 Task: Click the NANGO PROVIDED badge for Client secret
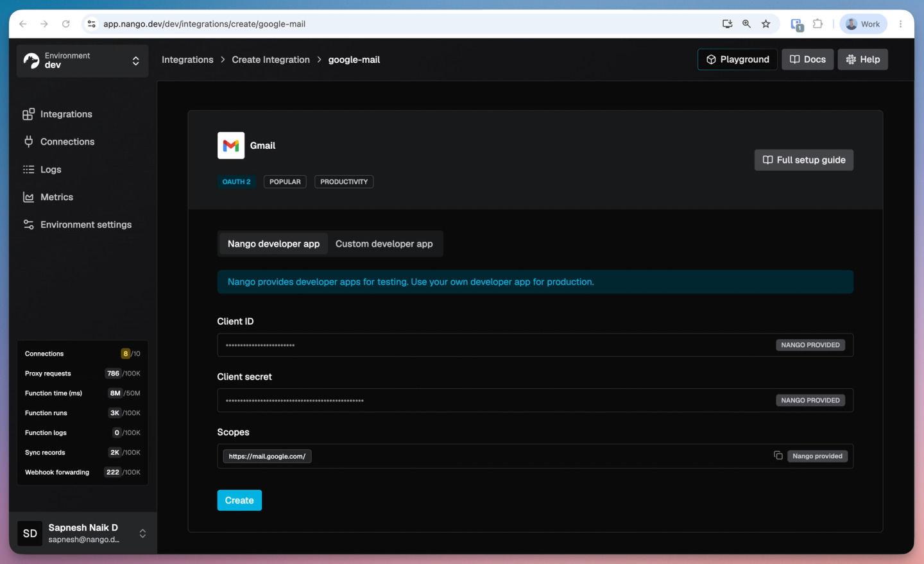point(810,400)
